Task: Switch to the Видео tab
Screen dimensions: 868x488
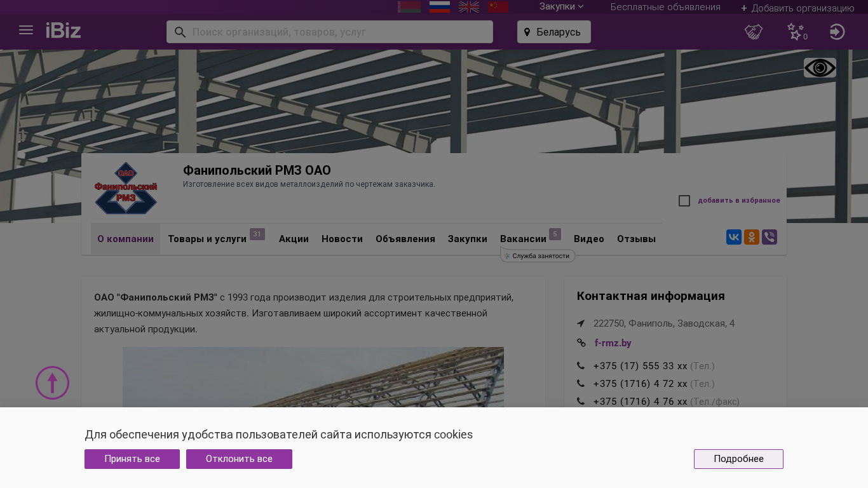Action: tap(589, 239)
